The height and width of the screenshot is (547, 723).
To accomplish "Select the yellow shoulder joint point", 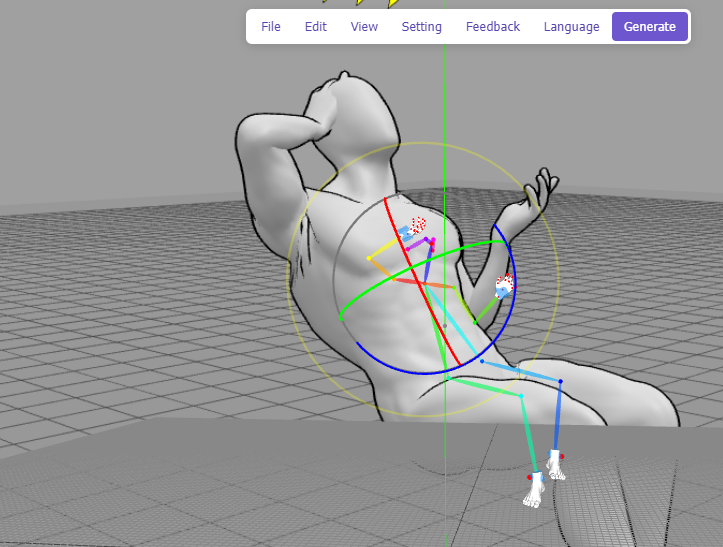I will point(369,258).
